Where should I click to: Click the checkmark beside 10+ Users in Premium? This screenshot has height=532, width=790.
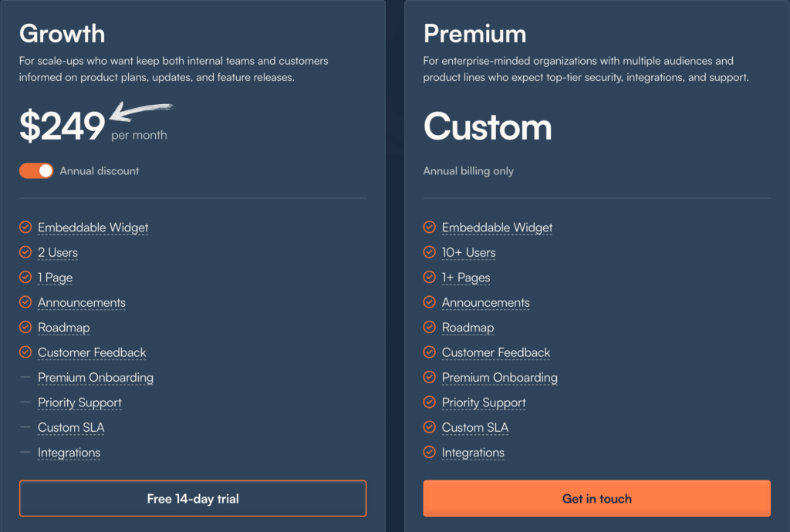coord(429,252)
